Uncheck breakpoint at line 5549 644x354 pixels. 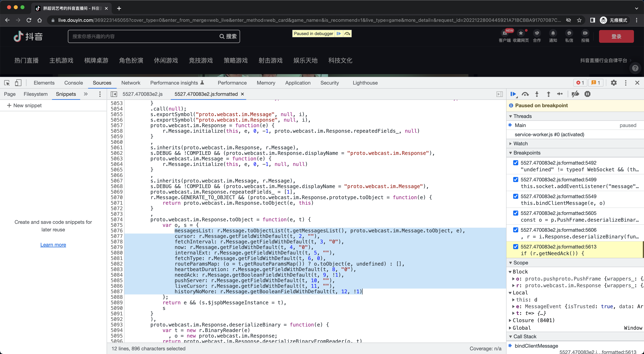pos(516,196)
